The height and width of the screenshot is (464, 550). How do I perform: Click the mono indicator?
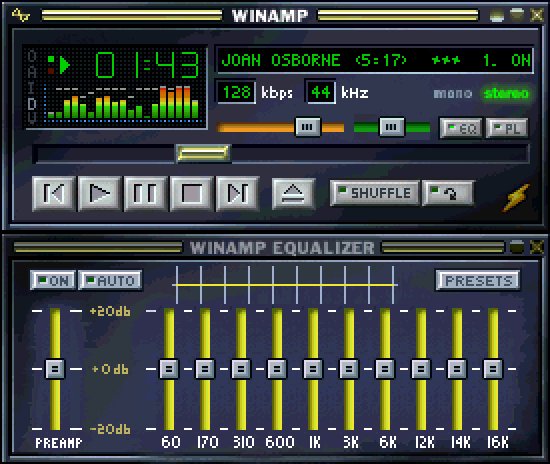[453, 93]
